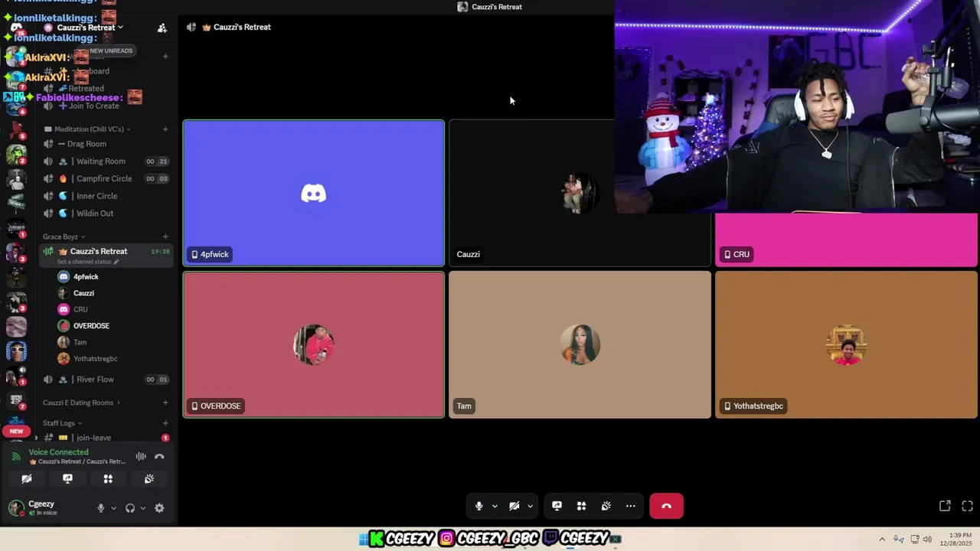This screenshot has width=980, height=551.
Task: Show hidden icons arrow in system tray
Action: click(x=881, y=540)
